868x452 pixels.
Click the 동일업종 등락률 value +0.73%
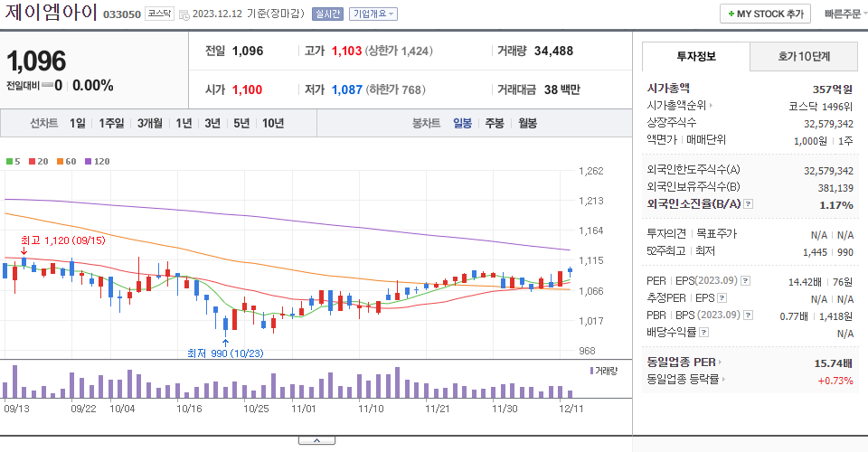tap(835, 381)
